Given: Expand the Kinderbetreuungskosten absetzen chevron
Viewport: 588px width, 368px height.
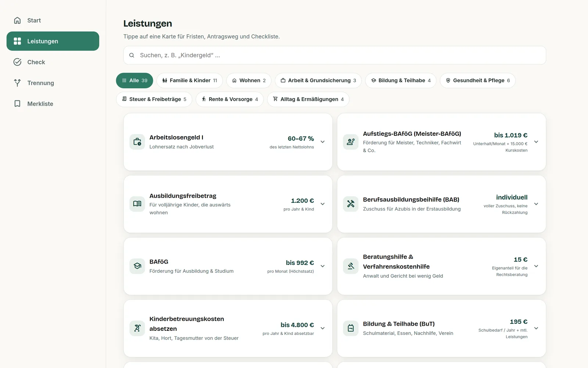Looking at the screenshot, I should coord(323,328).
